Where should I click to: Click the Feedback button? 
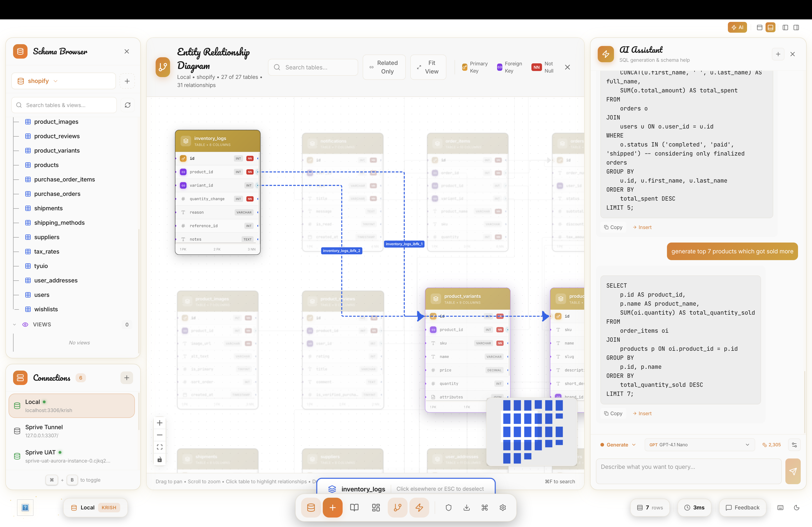tap(742, 508)
